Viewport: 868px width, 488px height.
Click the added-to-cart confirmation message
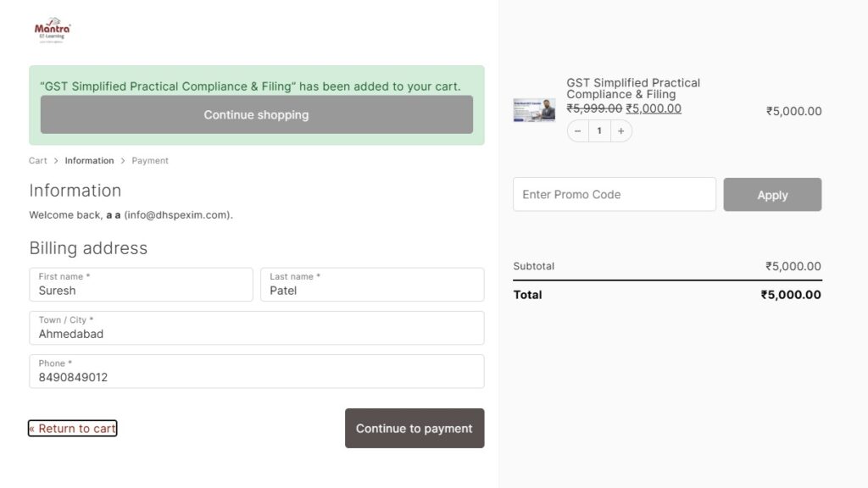[x=250, y=86]
